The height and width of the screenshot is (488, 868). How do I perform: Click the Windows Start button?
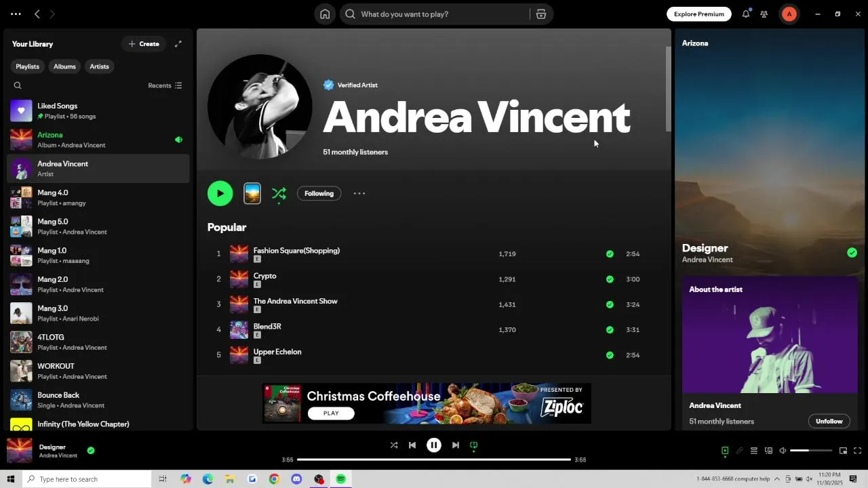point(10,479)
